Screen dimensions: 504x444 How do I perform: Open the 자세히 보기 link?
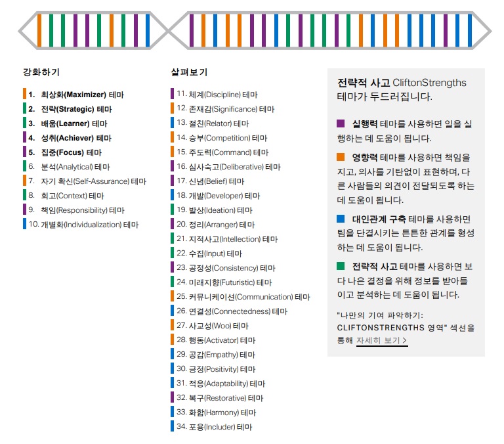pyautogui.click(x=382, y=340)
